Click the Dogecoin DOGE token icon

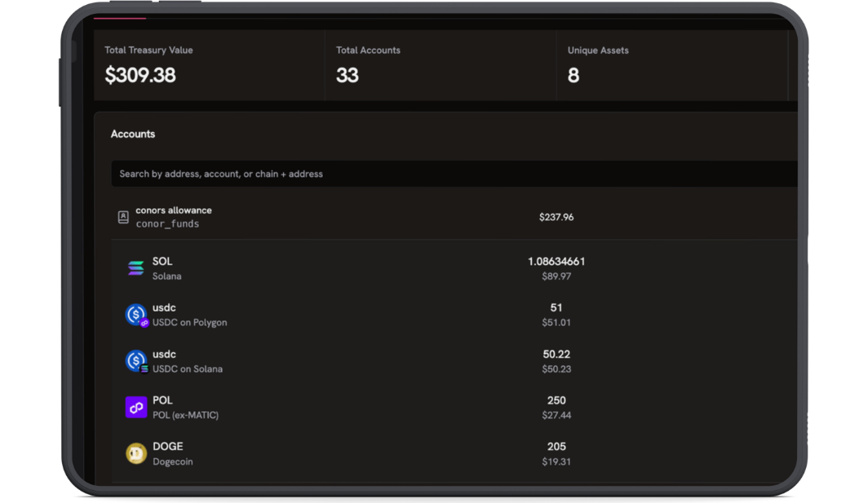pyautogui.click(x=136, y=454)
